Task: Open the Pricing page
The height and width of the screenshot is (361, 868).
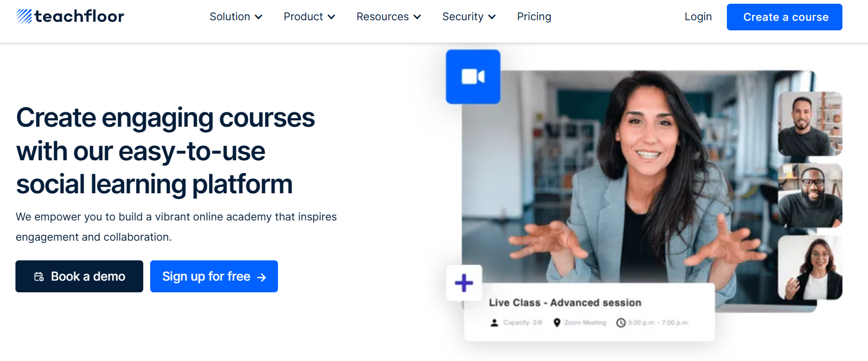Action: coord(534,17)
